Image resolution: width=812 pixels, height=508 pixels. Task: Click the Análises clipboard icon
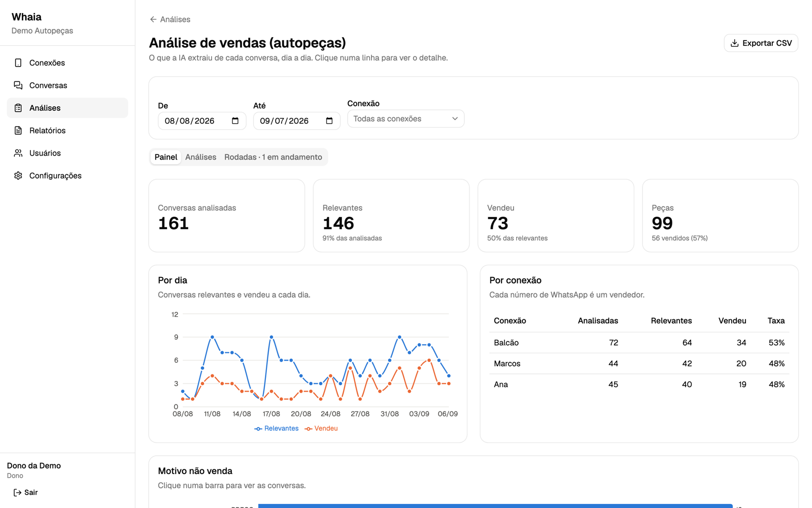[x=18, y=108]
